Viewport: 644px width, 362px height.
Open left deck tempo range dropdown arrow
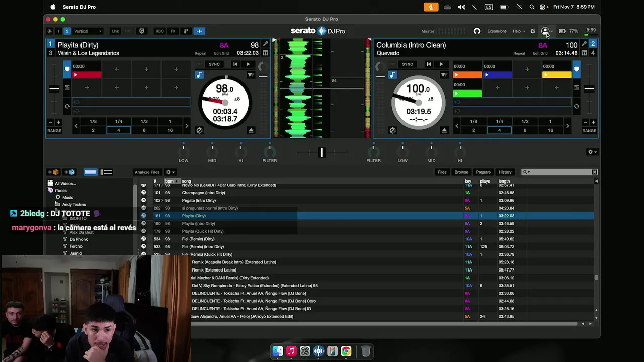(251, 75)
